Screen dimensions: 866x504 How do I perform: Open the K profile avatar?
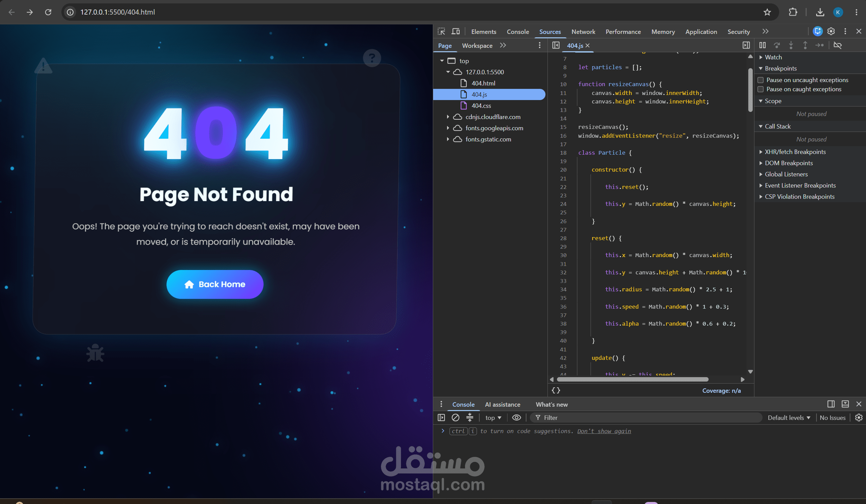838,12
